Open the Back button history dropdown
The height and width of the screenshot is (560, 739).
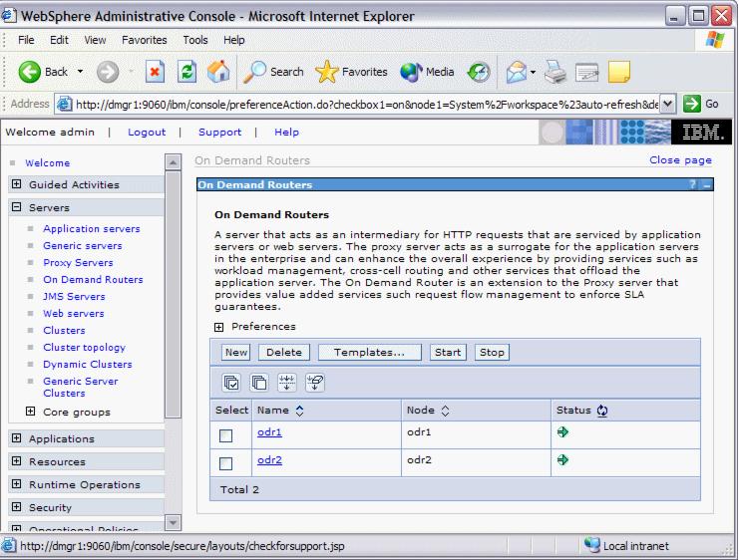click(x=80, y=72)
